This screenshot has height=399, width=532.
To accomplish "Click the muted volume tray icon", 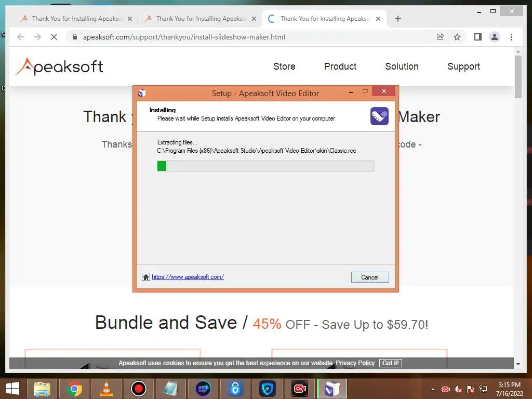I will (x=458, y=389).
